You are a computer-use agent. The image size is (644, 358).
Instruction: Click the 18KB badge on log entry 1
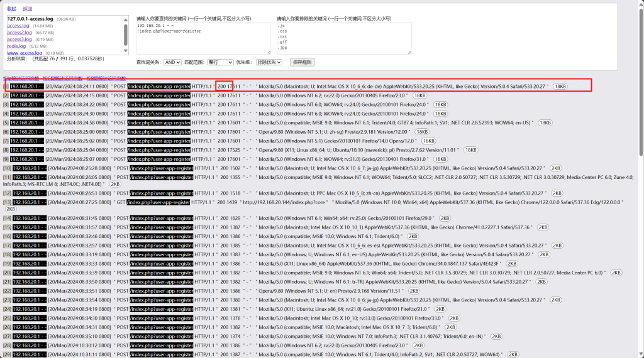pos(559,86)
